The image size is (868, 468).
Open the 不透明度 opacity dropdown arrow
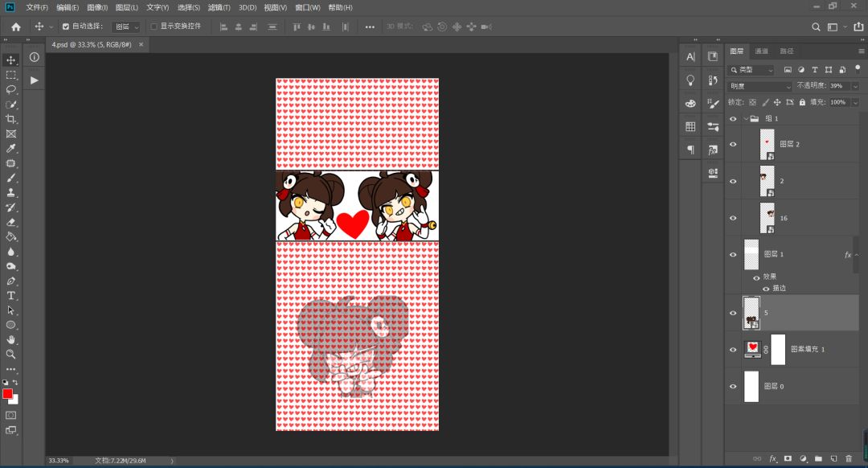tap(855, 86)
